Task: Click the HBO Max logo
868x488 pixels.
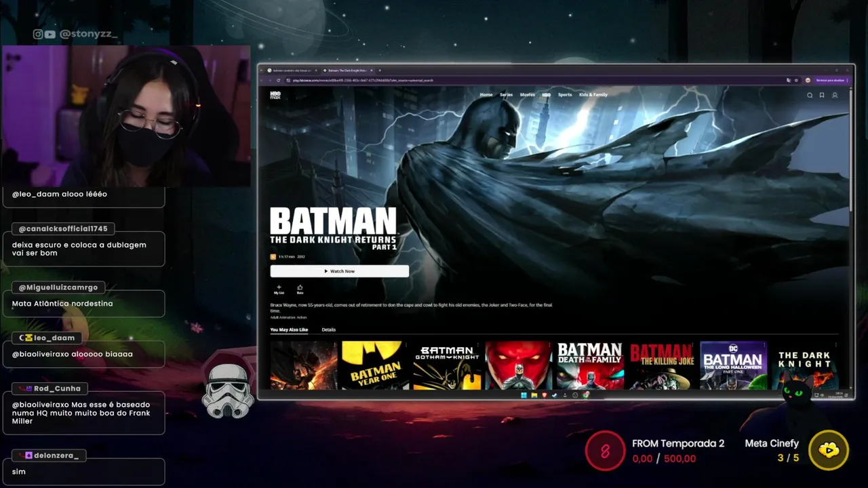Action: click(x=275, y=95)
